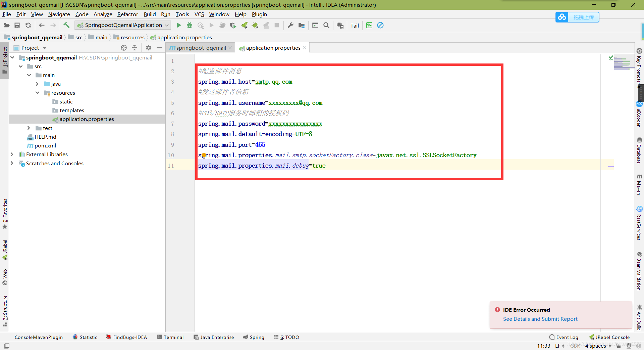This screenshot has width=644, height=350.
Task: Debug with JRebel bug icon
Action: tap(255, 26)
